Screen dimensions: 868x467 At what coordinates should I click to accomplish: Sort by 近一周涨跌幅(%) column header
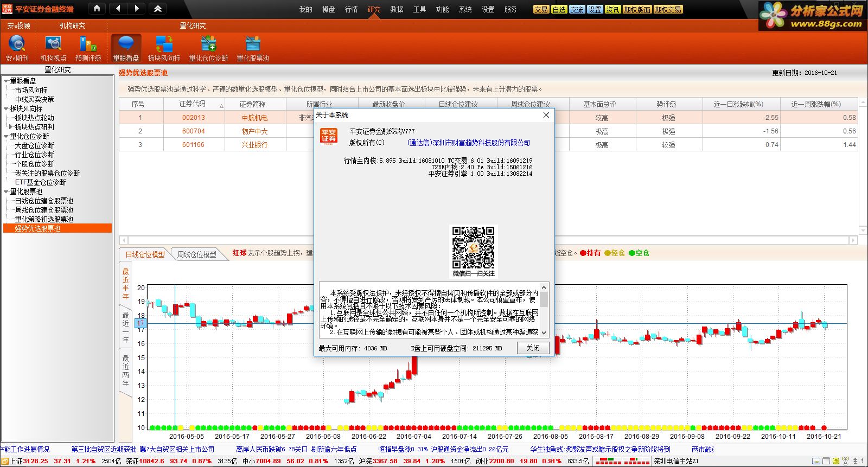pyautogui.click(x=816, y=104)
